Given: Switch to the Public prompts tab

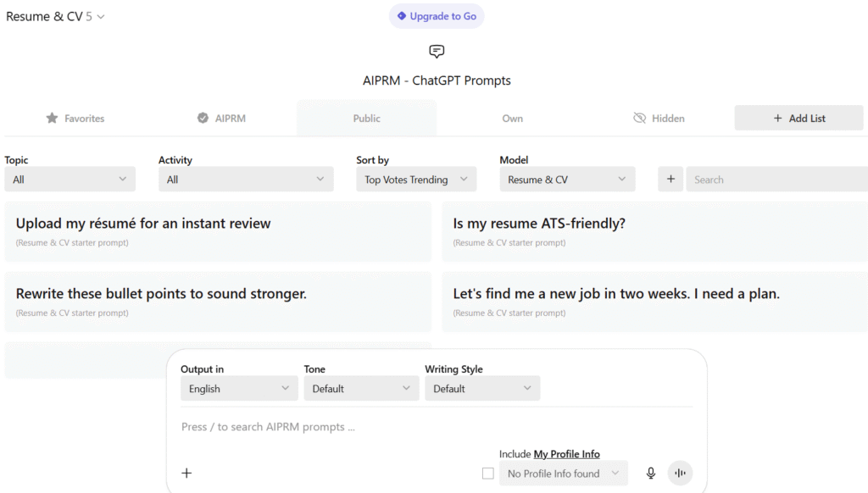Looking at the screenshot, I should [366, 118].
